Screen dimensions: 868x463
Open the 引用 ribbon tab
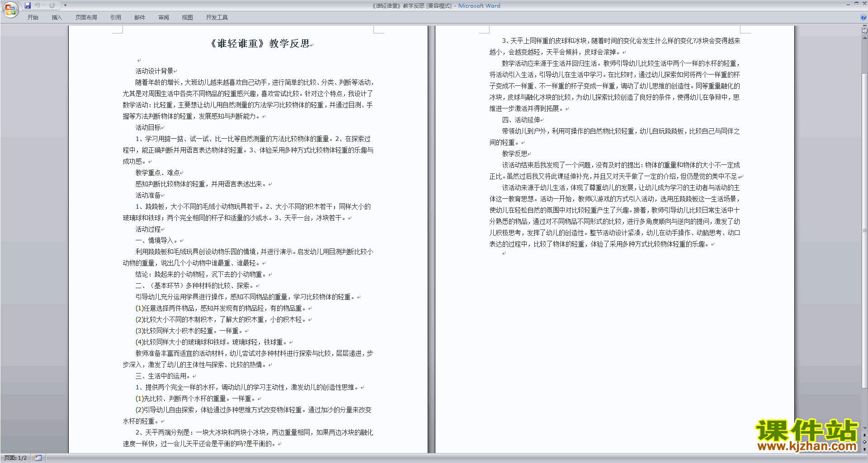116,17
